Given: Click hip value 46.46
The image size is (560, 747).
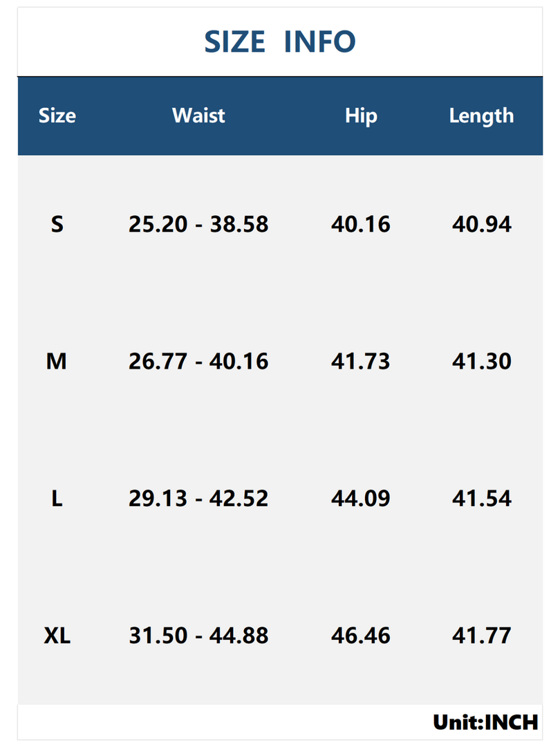Looking at the screenshot, I should pyautogui.click(x=361, y=636).
